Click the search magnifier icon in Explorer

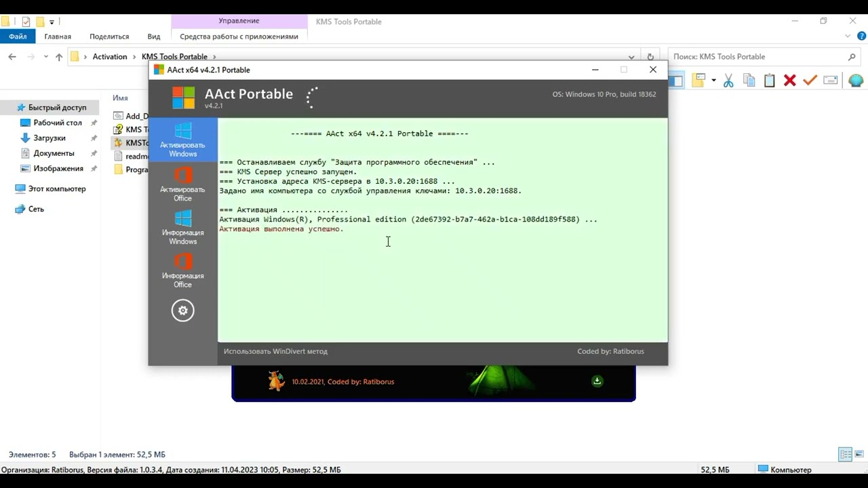[x=852, y=57]
